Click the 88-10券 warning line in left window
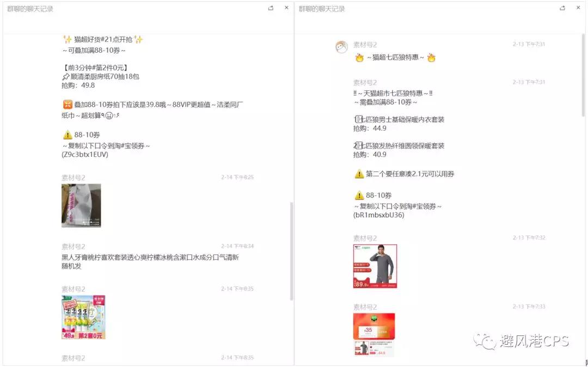The image size is (588, 367). pos(81,134)
